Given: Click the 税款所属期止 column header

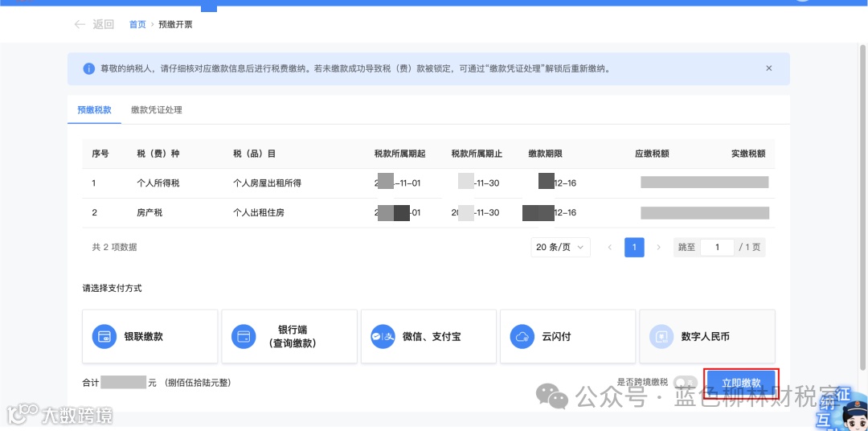Looking at the screenshot, I should click(x=477, y=154).
